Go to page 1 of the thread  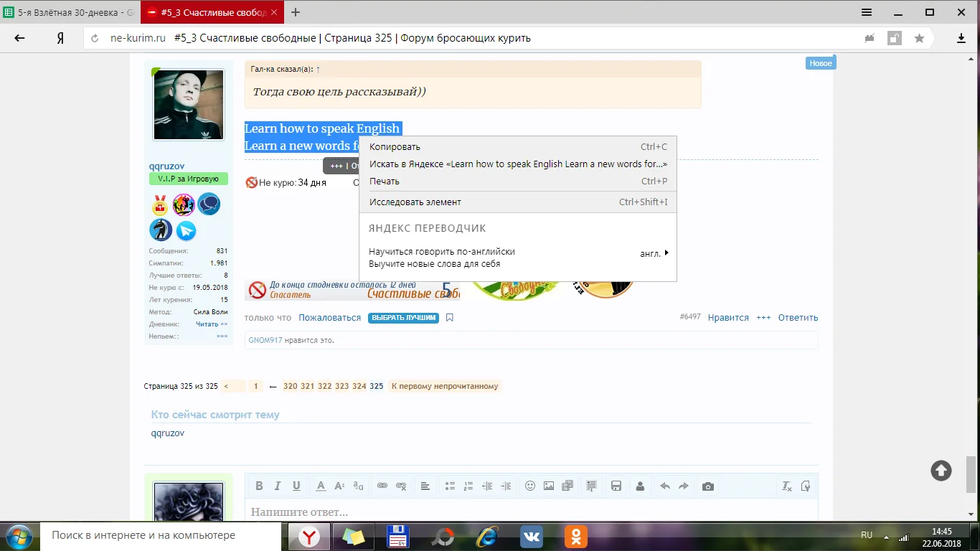256,386
